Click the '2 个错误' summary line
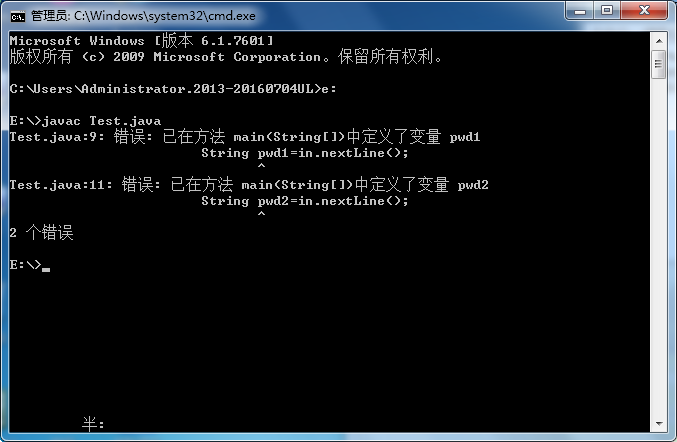This screenshot has height=442, width=677. 41,233
